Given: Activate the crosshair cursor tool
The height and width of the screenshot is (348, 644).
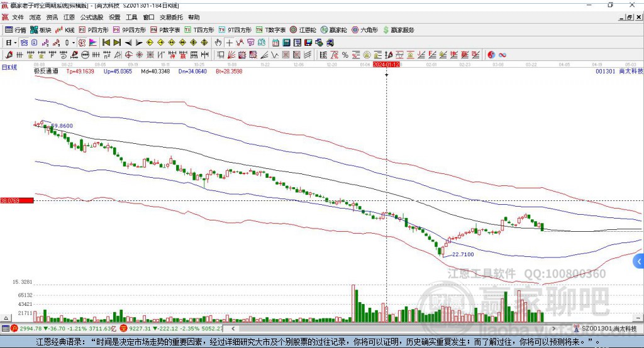Looking at the screenshot, I should 229,43.
